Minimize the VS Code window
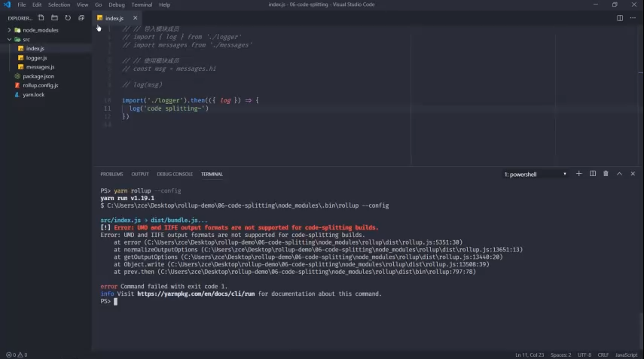Viewport: 644px width, 359px height. [596, 5]
